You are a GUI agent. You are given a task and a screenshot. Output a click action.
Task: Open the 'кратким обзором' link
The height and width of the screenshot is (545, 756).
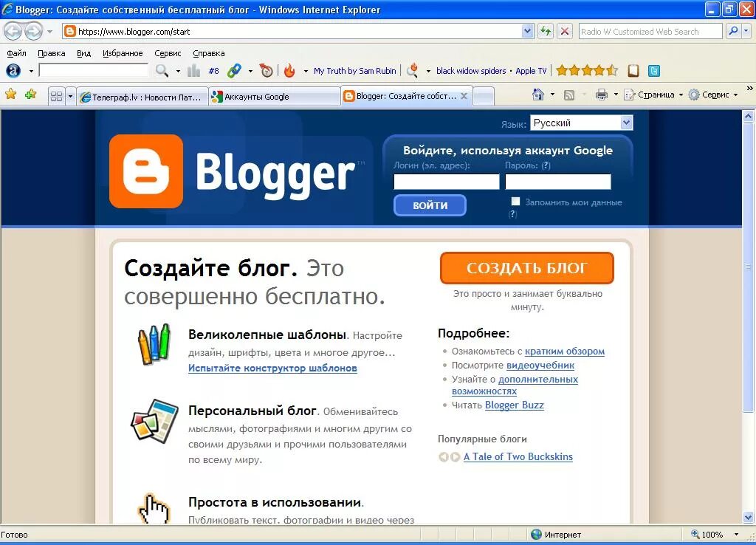click(565, 351)
